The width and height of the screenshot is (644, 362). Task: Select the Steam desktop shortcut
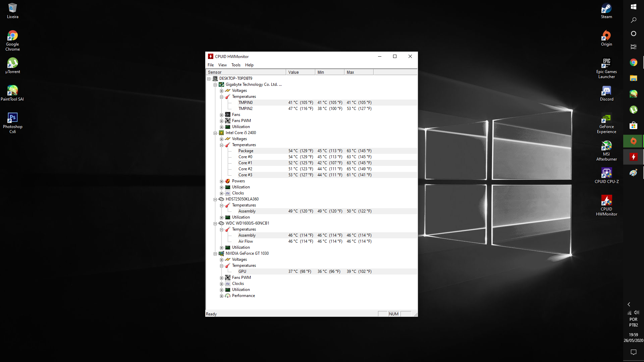pos(606,10)
